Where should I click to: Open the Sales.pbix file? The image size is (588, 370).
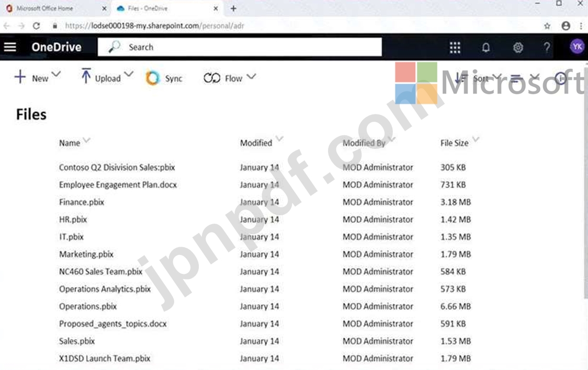click(77, 341)
